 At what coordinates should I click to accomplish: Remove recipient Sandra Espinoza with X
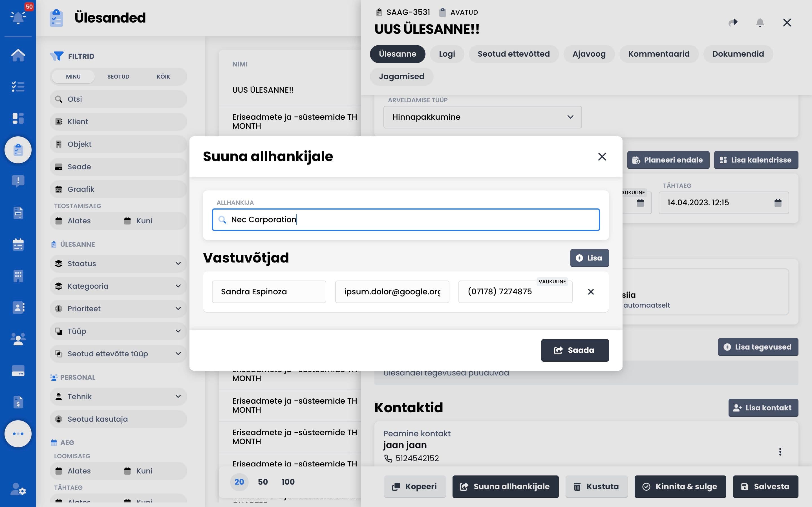pos(591,292)
